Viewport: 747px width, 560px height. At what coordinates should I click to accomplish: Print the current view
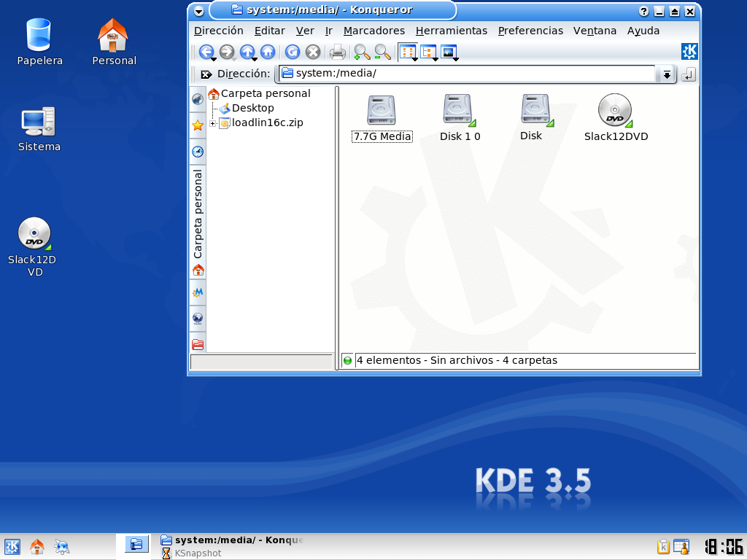coord(337,52)
